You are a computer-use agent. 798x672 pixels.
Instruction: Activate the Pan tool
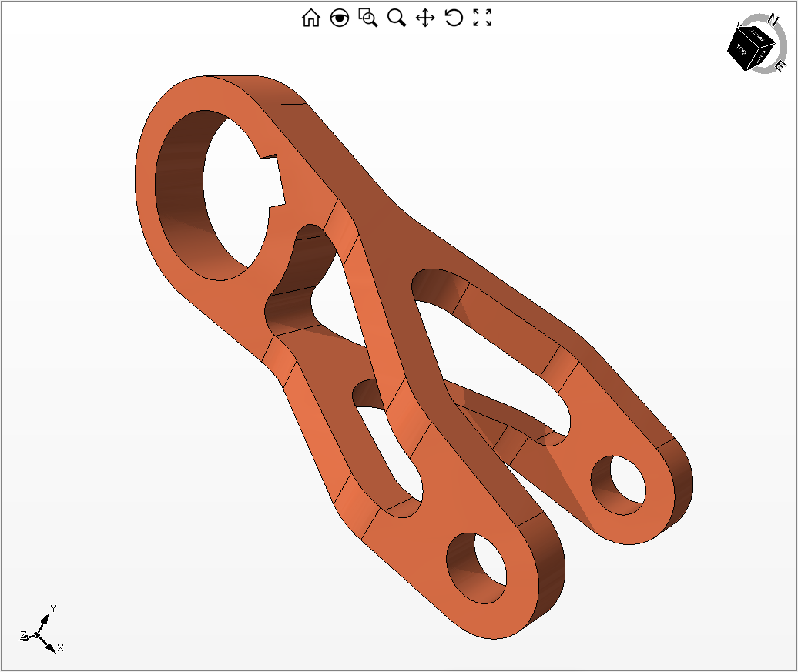[x=424, y=19]
